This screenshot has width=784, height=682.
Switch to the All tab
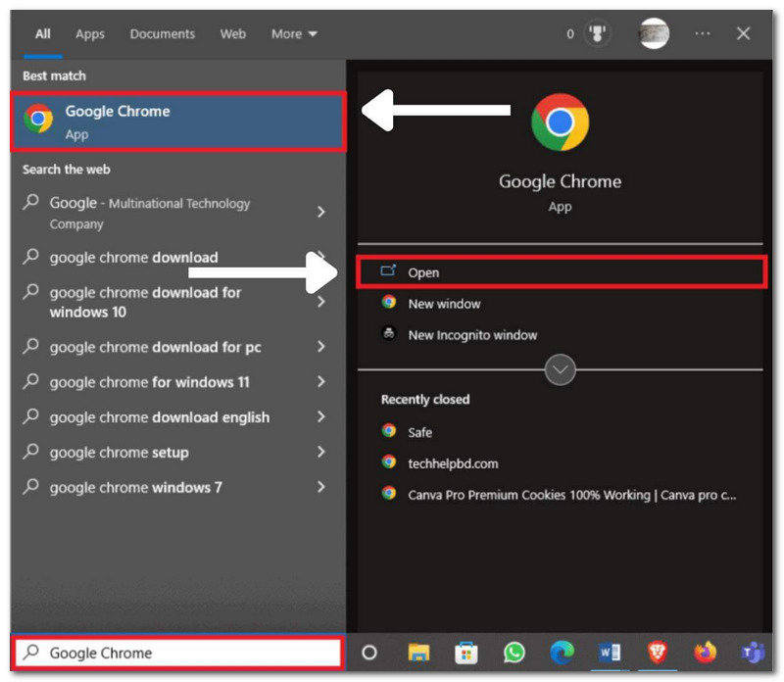[43, 34]
